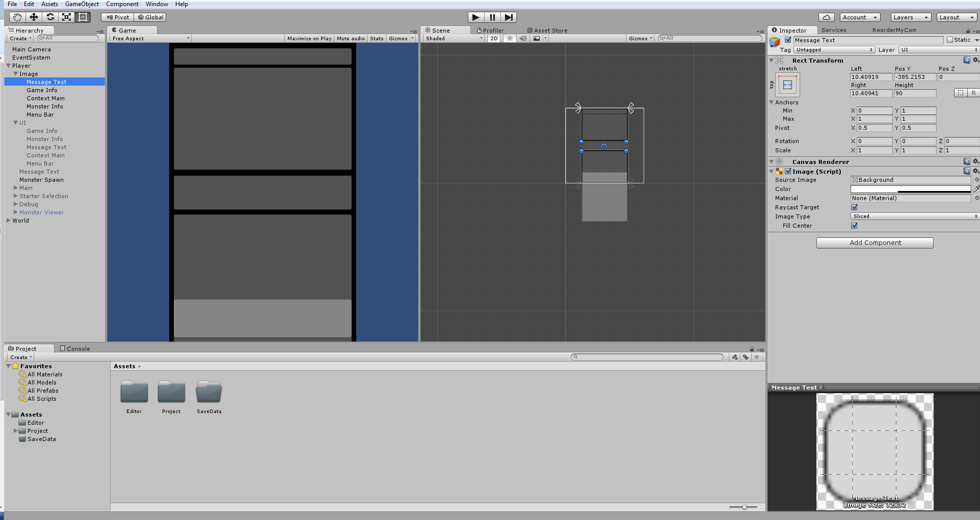The width and height of the screenshot is (980, 520).
Task: Select the Move tool
Action: [34, 17]
